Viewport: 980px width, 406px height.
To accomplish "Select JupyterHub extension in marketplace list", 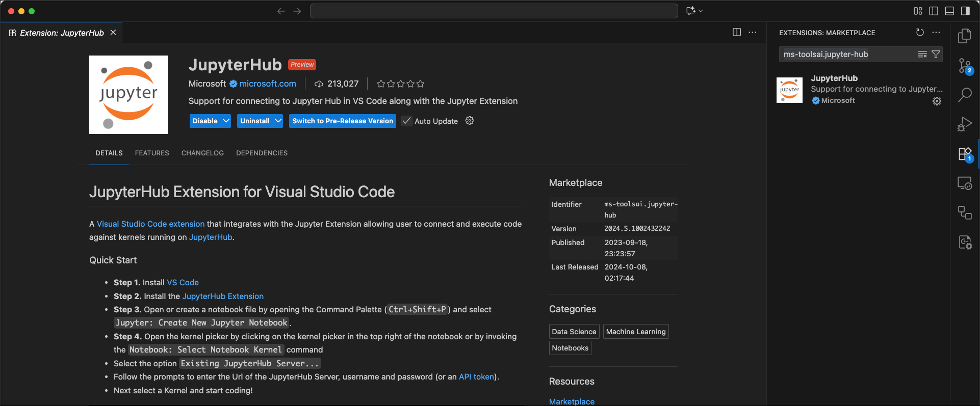I will click(859, 90).
